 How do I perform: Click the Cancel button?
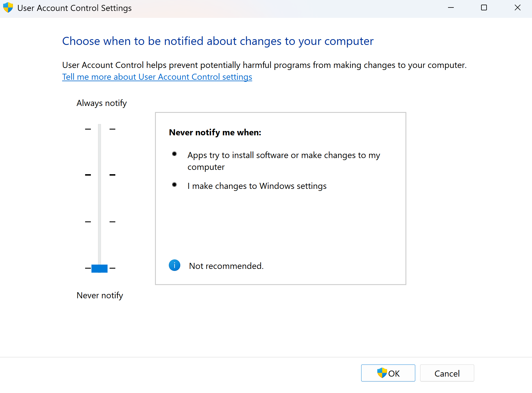click(447, 373)
